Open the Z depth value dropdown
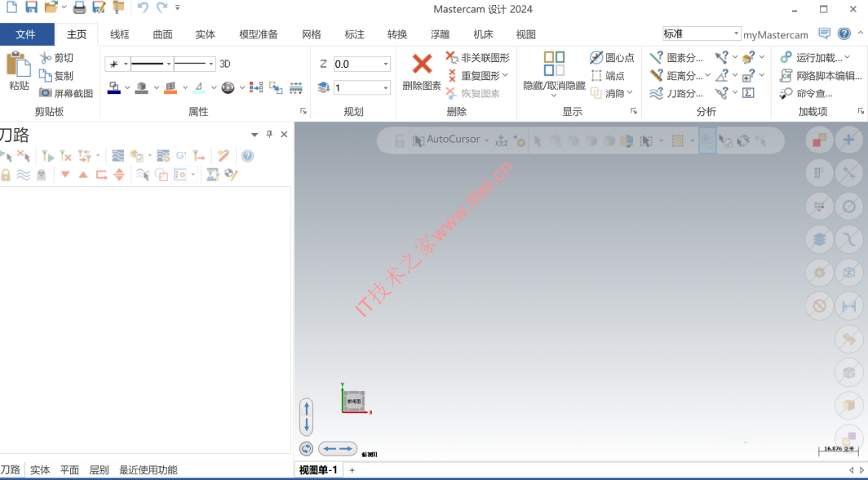 point(386,64)
